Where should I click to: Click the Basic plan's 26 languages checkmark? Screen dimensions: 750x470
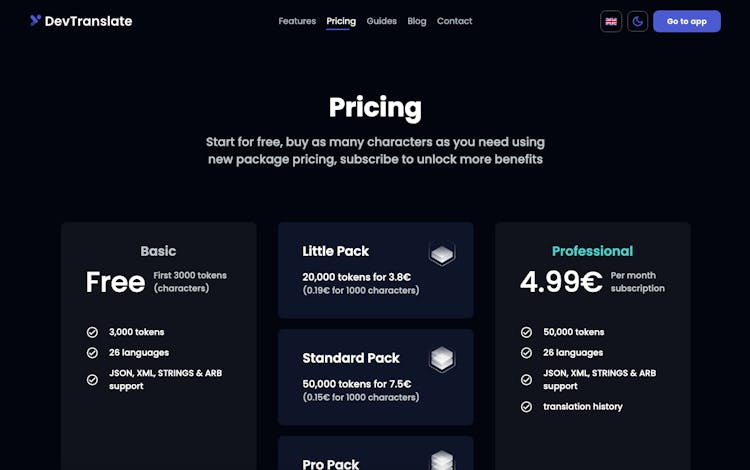[x=92, y=353]
